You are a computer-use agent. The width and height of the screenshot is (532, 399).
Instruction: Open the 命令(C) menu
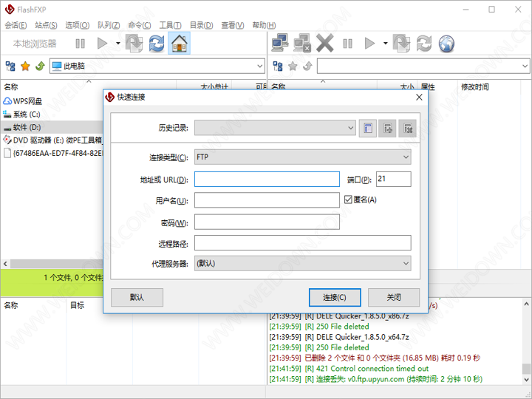140,25
